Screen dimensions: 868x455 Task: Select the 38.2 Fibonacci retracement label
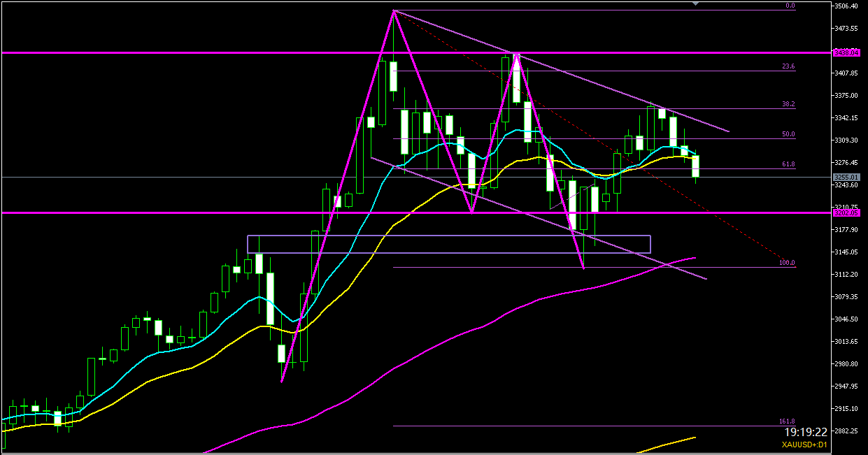click(x=788, y=103)
